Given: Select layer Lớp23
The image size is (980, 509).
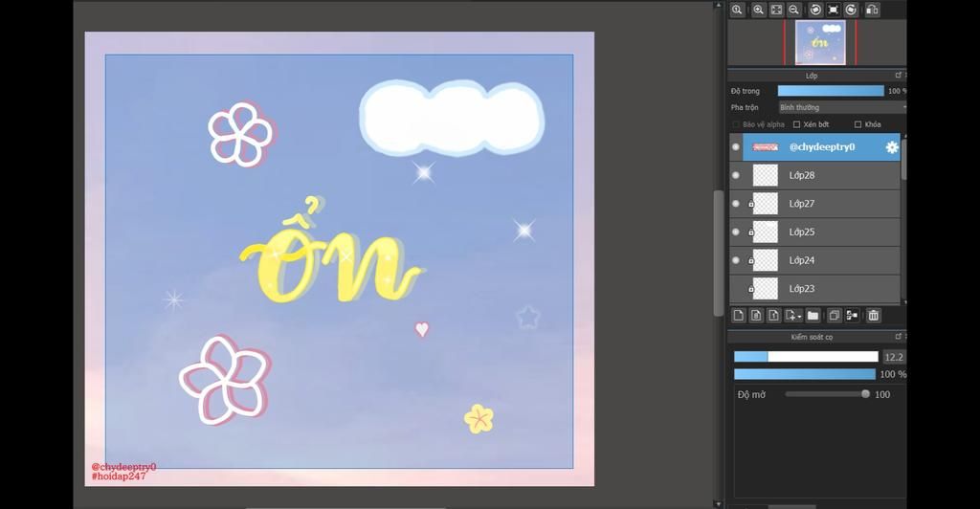Looking at the screenshot, I should pyautogui.click(x=815, y=289).
